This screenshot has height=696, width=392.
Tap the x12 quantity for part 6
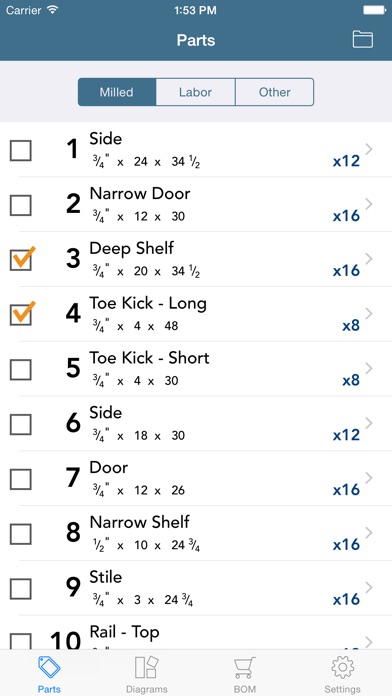346,435
